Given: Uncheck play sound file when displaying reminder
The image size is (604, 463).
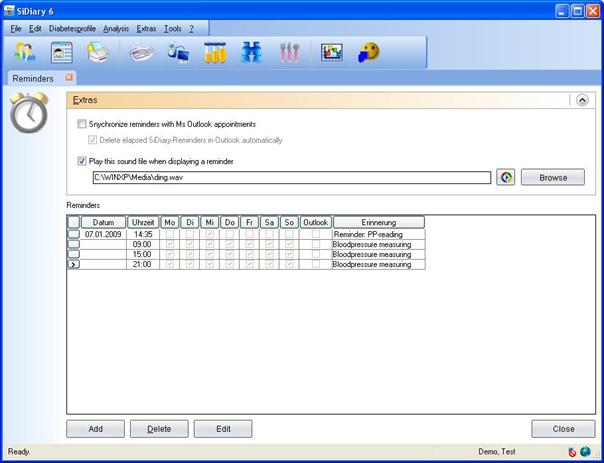Looking at the screenshot, I should point(82,161).
